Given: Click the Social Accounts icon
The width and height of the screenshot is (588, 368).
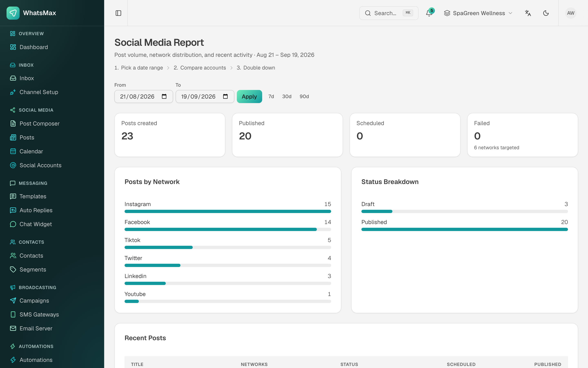Looking at the screenshot, I should pos(13,165).
